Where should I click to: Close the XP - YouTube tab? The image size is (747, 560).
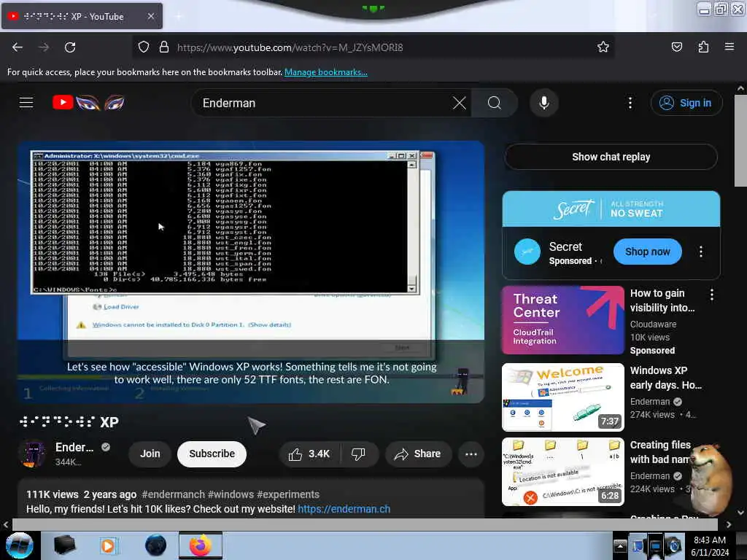[x=150, y=16]
